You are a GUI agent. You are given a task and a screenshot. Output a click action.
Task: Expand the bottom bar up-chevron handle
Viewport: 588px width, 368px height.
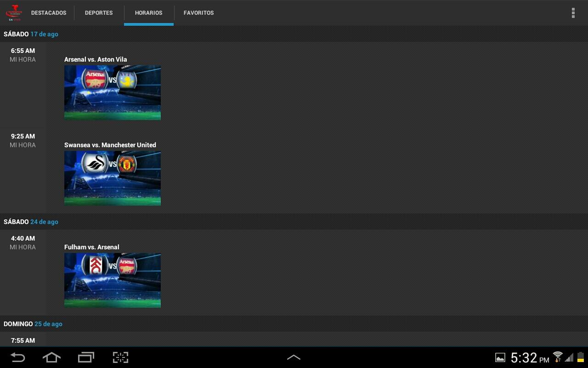(294, 357)
